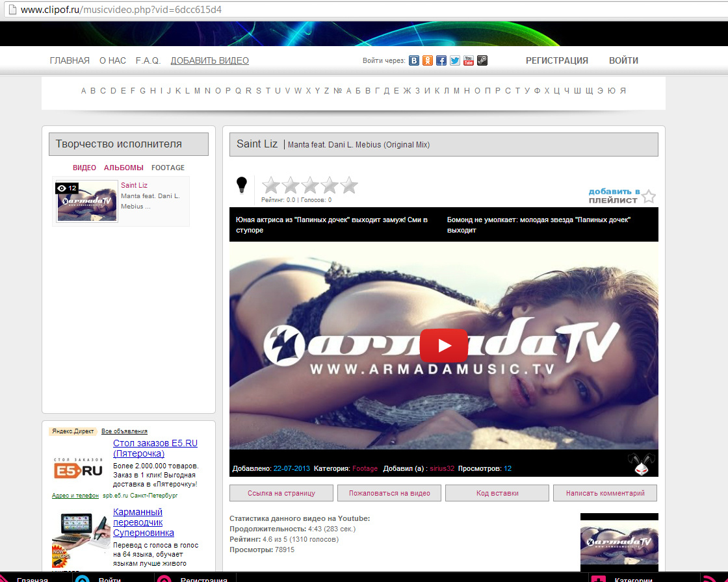
Task: Click the 'Творчество исполнителя' panel header
Action: (129, 144)
